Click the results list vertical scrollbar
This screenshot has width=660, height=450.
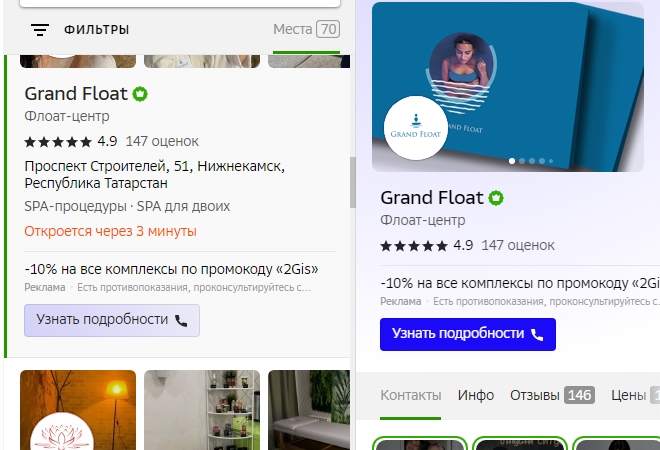coord(352,180)
